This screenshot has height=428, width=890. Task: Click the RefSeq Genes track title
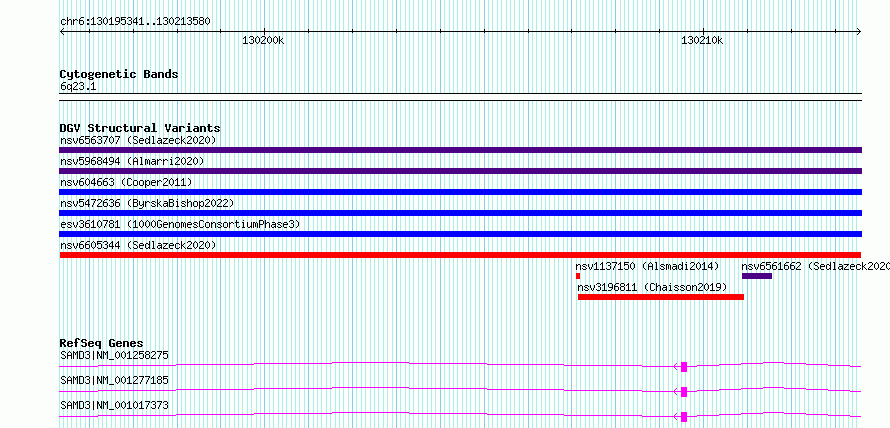pyautogui.click(x=101, y=343)
